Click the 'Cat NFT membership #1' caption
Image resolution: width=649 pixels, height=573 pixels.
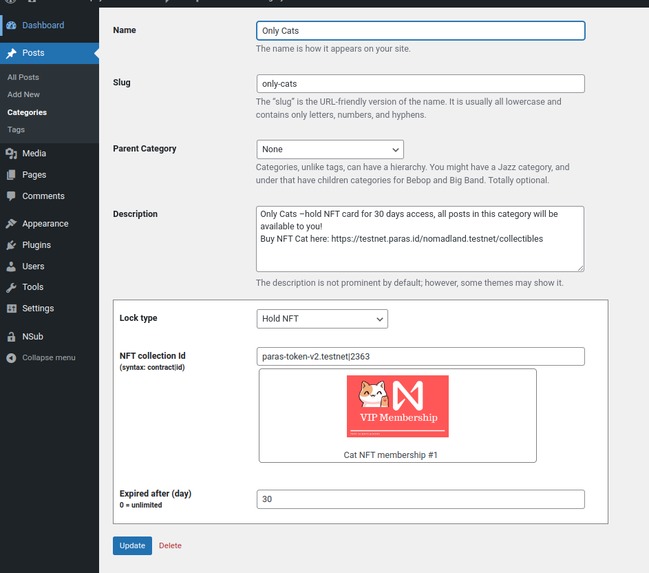click(x=390, y=455)
